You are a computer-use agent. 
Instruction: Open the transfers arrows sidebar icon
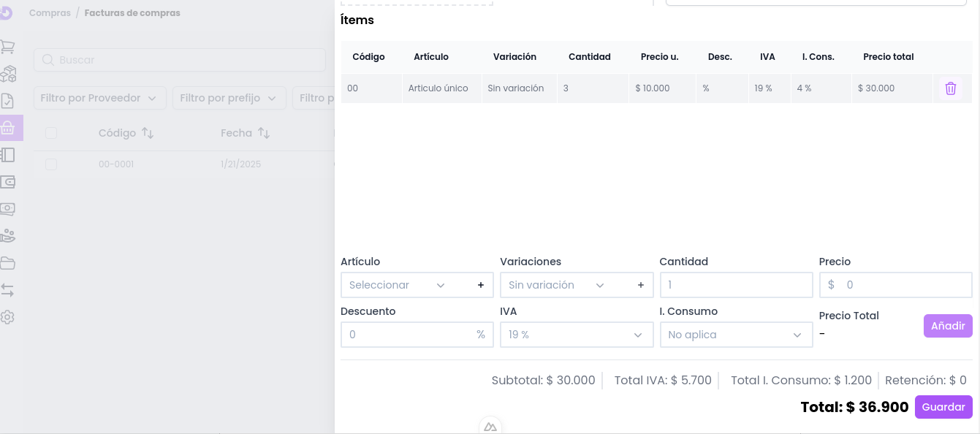point(8,290)
